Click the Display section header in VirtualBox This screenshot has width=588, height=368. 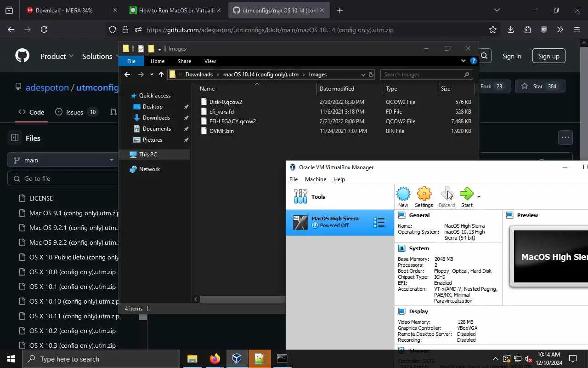click(x=418, y=311)
